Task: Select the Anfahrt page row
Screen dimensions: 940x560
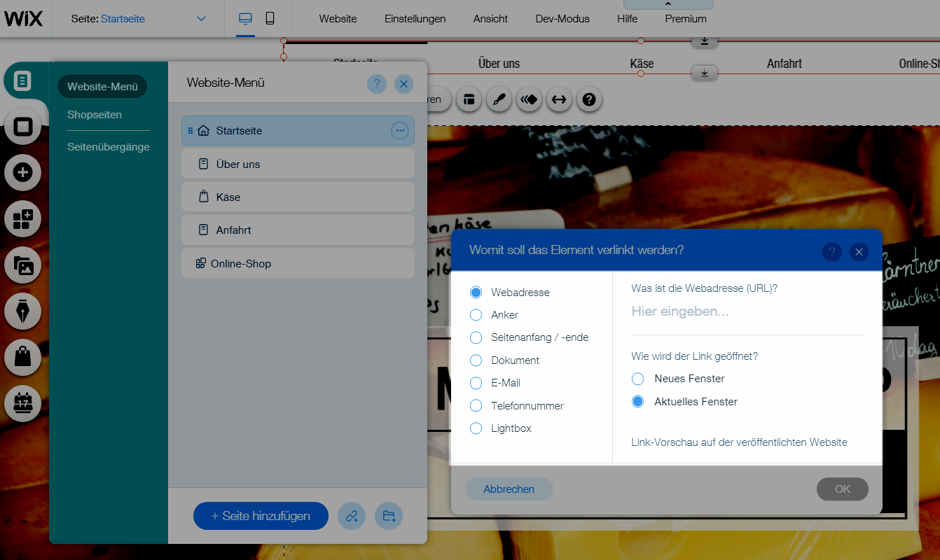Action: coord(298,230)
